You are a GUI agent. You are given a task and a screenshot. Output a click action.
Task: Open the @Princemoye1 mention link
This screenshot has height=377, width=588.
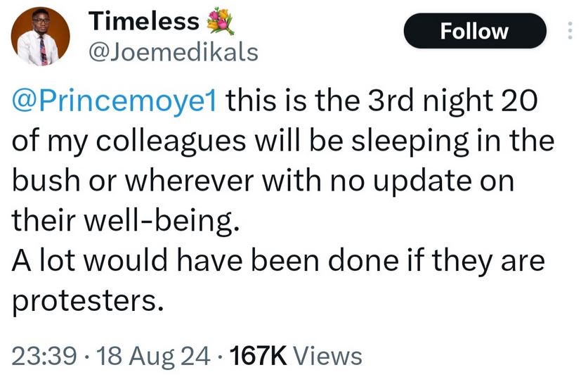(x=116, y=102)
